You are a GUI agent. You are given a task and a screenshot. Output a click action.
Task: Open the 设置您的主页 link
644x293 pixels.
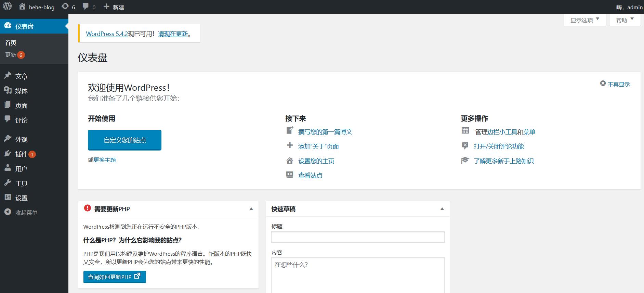316,161
